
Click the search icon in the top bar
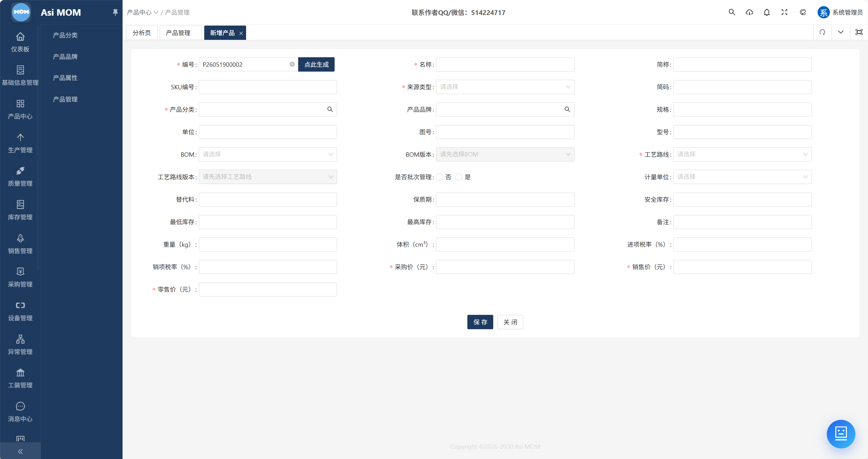tap(732, 12)
